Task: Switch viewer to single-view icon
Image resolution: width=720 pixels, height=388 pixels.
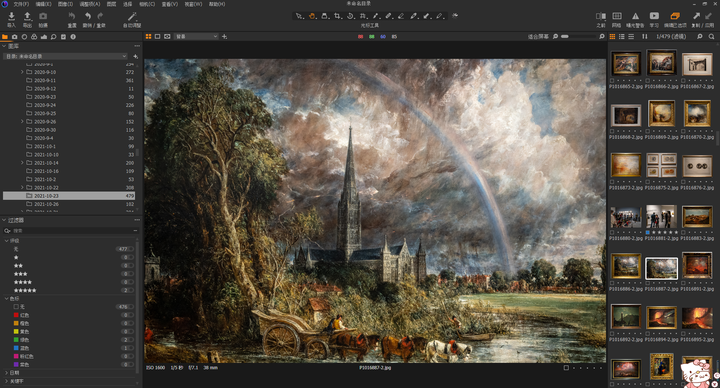Action: tap(158, 36)
